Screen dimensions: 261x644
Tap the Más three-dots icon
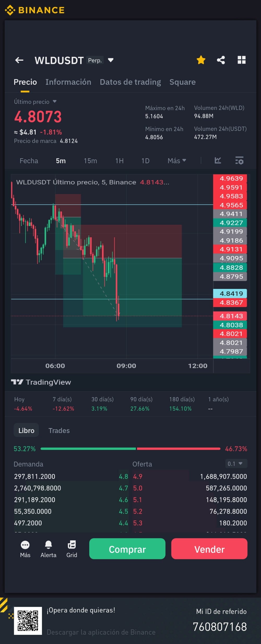point(25,545)
